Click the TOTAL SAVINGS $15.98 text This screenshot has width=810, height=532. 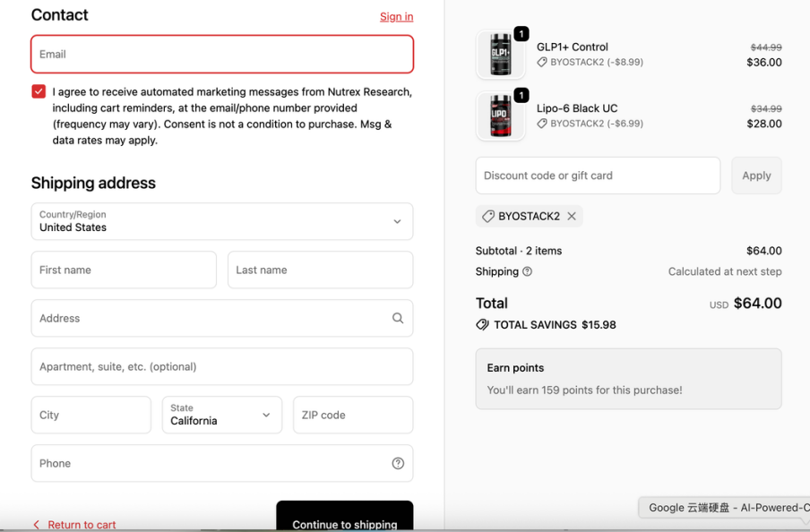[x=555, y=325]
